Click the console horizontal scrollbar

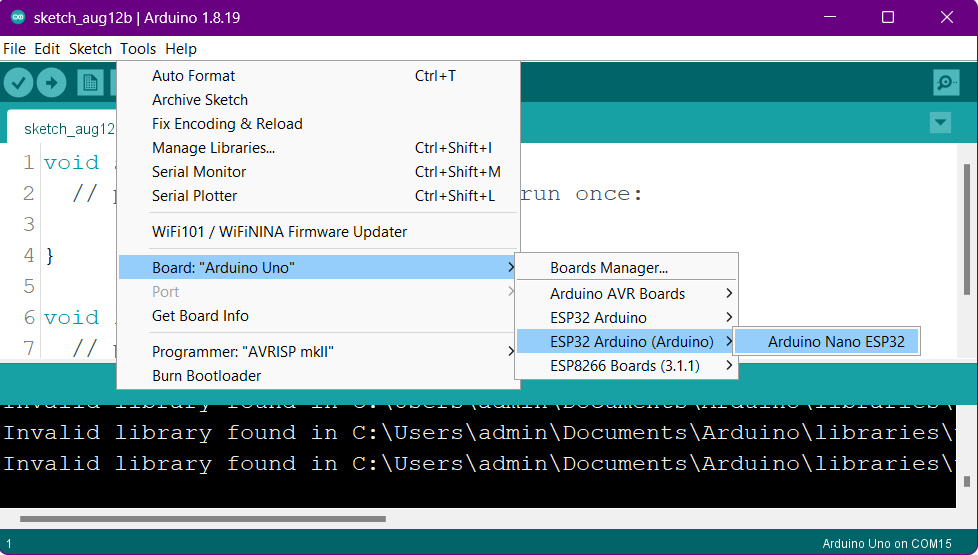coord(200,519)
